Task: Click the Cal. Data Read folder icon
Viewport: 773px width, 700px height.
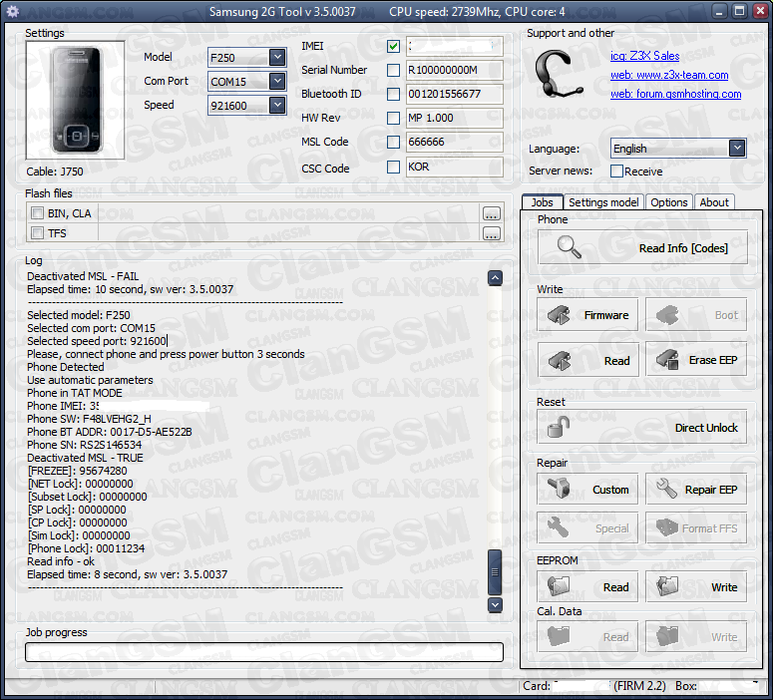Action: (559, 636)
